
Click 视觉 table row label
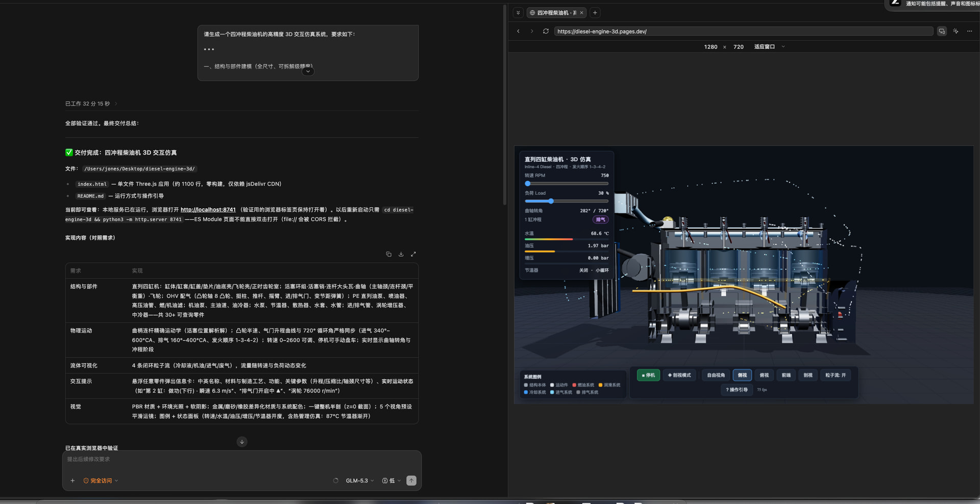76,407
